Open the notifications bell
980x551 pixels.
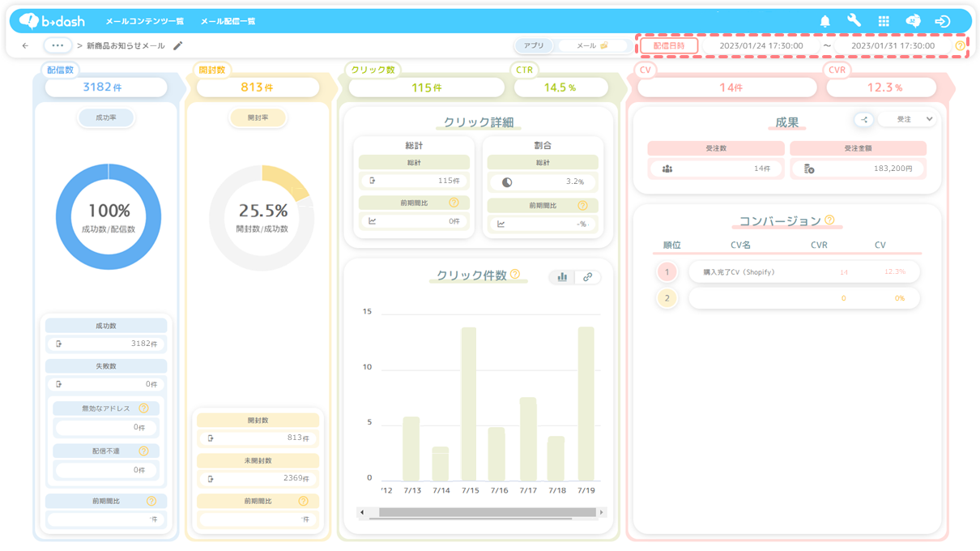point(825,22)
